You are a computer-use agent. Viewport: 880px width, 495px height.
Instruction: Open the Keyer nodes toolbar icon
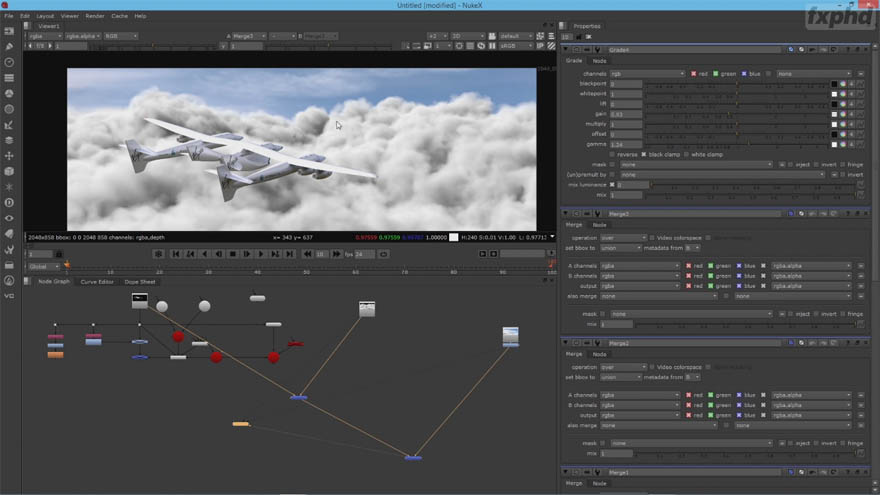tap(9, 125)
